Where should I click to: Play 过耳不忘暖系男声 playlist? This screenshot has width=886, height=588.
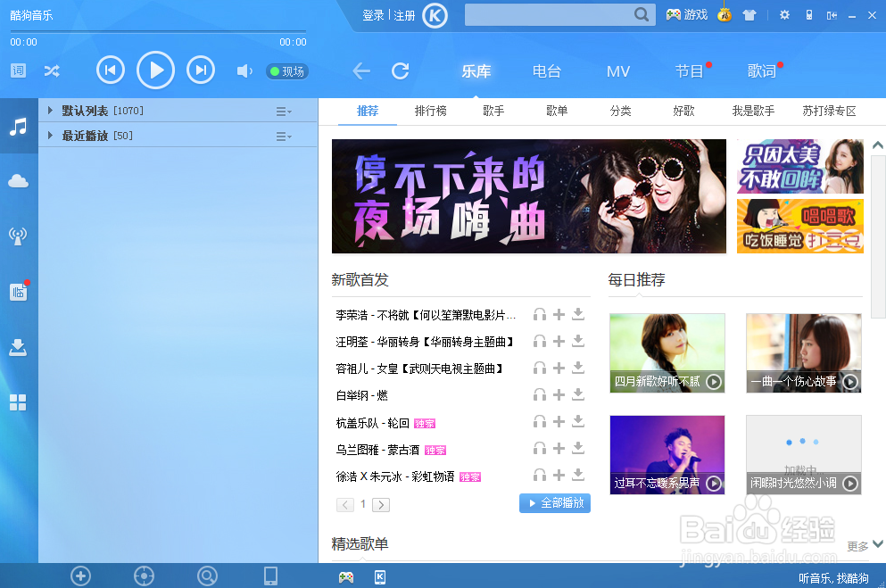tap(714, 484)
